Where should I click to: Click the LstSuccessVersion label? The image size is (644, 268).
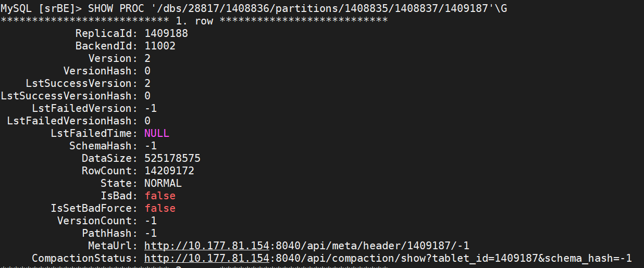[x=79, y=83]
